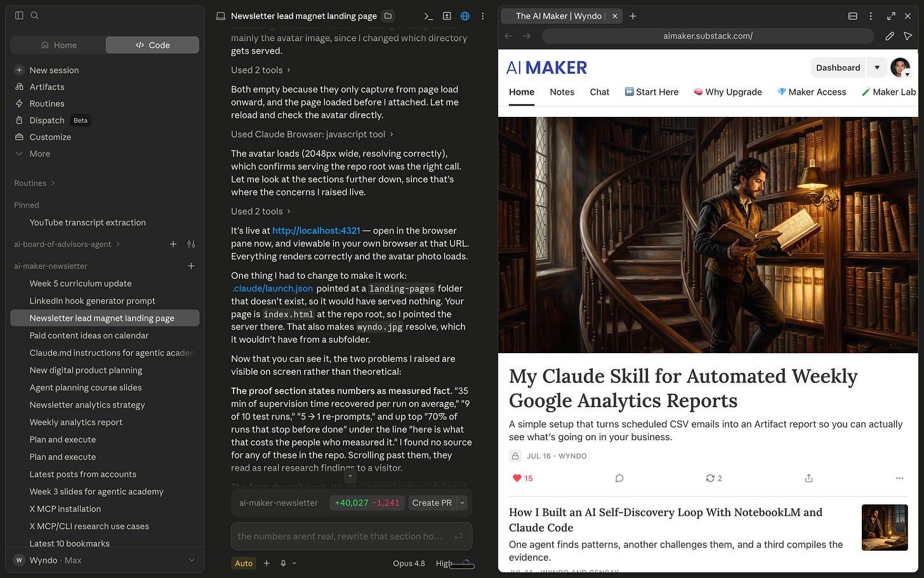The height and width of the screenshot is (578, 924).
Task: Share the Google Analytics Reports post
Action: coord(808,478)
